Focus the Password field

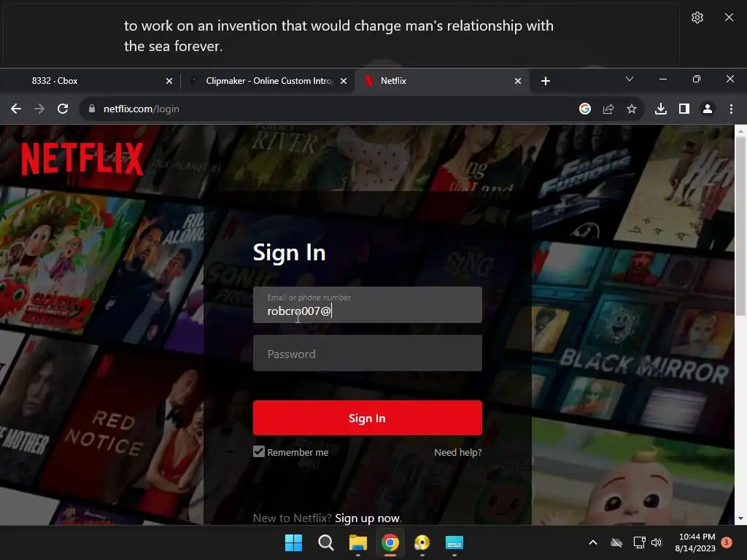[368, 353]
